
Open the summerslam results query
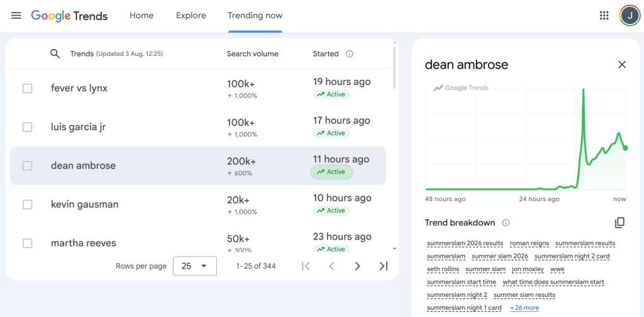pos(586,243)
